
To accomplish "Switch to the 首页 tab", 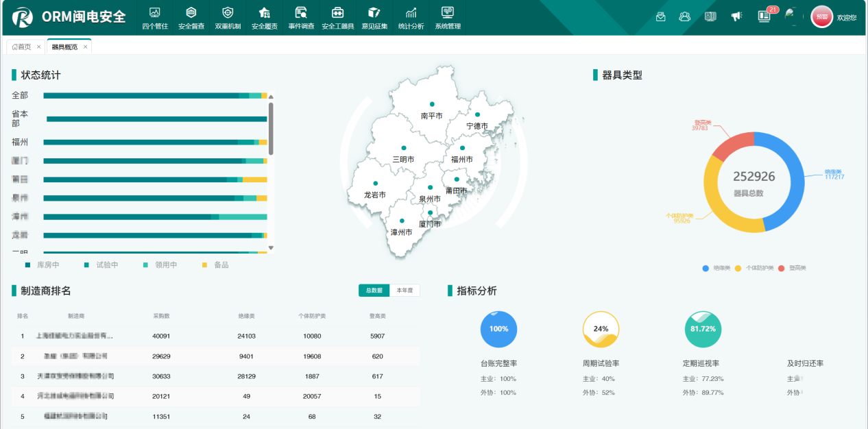I will pos(22,47).
